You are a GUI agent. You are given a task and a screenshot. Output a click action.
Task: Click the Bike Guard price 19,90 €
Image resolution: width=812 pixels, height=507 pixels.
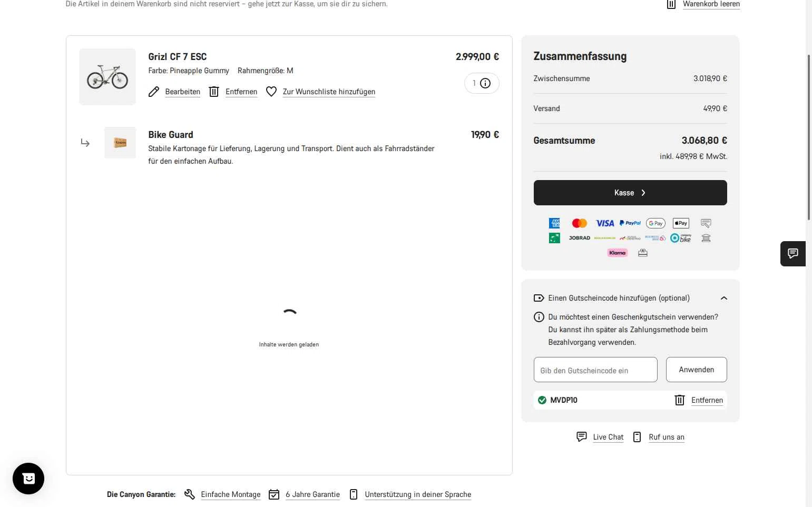(485, 135)
